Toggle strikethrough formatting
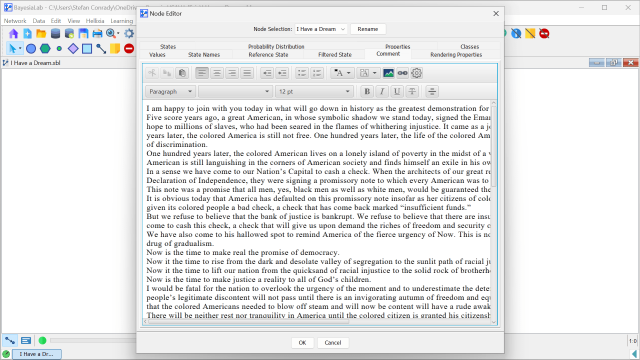The height and width of the screenshot is (360, 640). click(x=412, y=91)
